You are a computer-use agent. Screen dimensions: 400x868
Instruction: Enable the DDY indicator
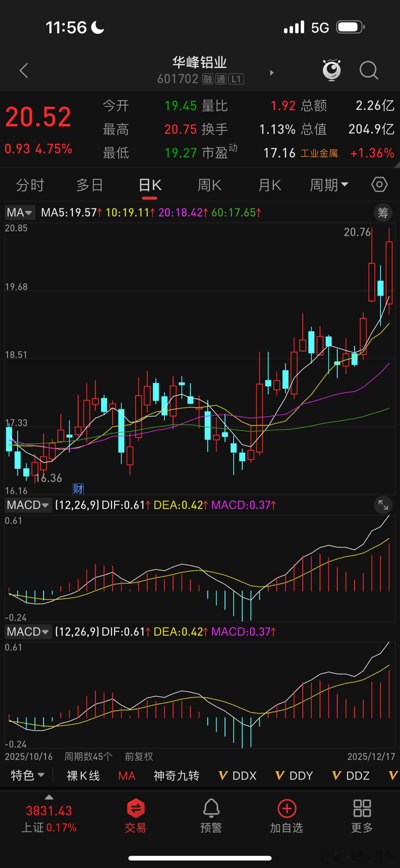coord(294,776)
